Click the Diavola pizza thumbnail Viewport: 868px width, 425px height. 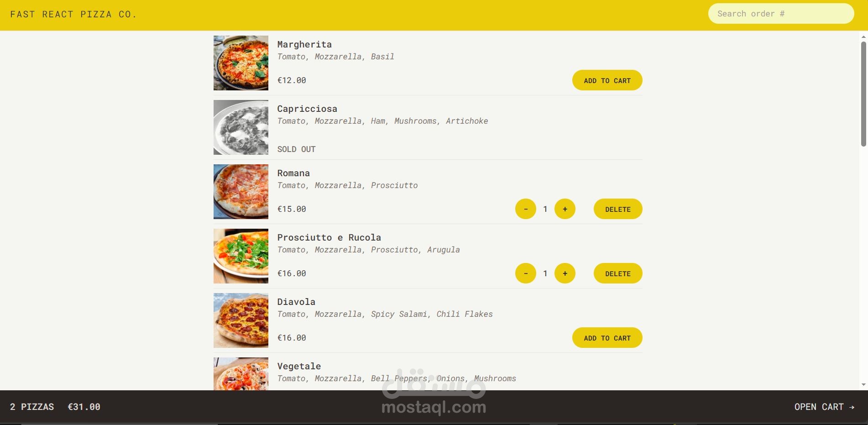241,320
